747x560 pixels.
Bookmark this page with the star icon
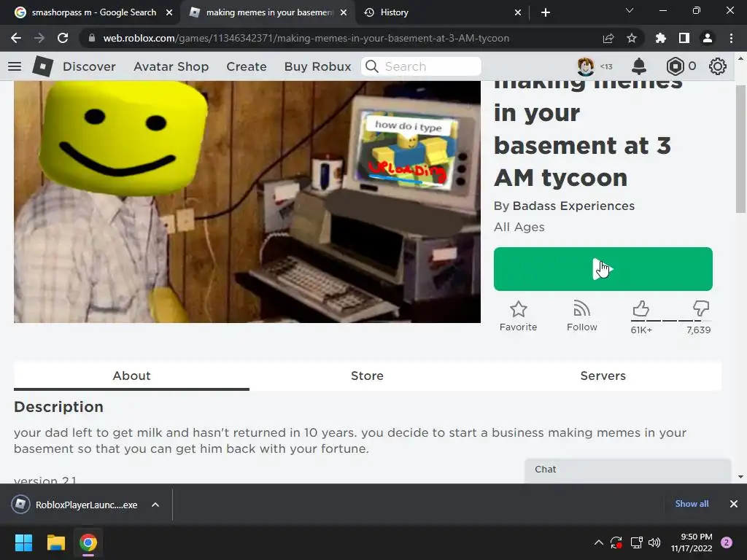coord(632,38)
